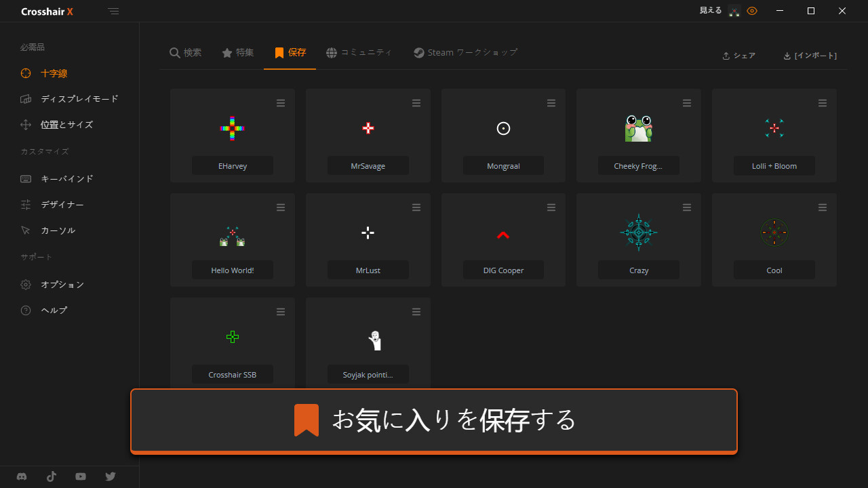Open the YouTube link icon
The height and width of the screenshot is (488, 868).
tap(81, 476)
